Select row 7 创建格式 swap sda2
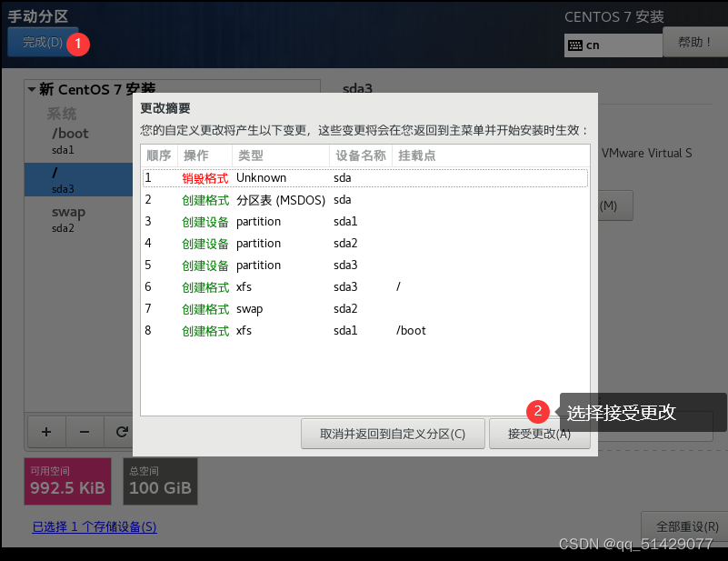 click(x=365, y=309)
